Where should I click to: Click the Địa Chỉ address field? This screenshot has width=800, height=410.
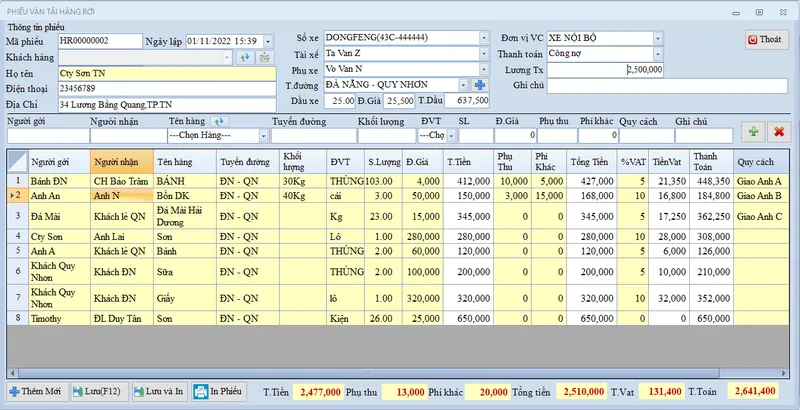167,105
